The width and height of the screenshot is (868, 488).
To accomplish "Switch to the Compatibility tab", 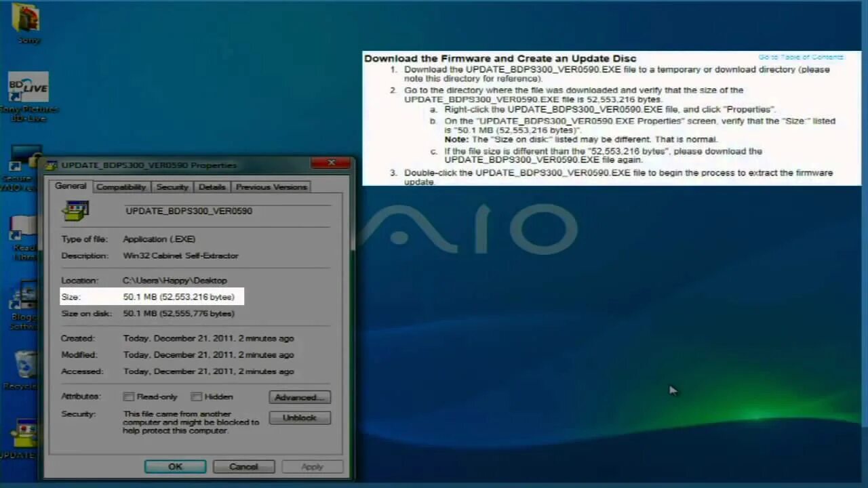I will pyautogui.click(x=121, y=187).
